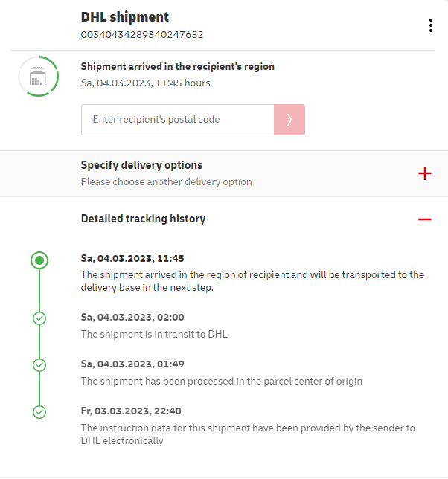Viewport: 448px width, 479px height.
Task: Click the Specify delivery options heading
Action: 141,165
